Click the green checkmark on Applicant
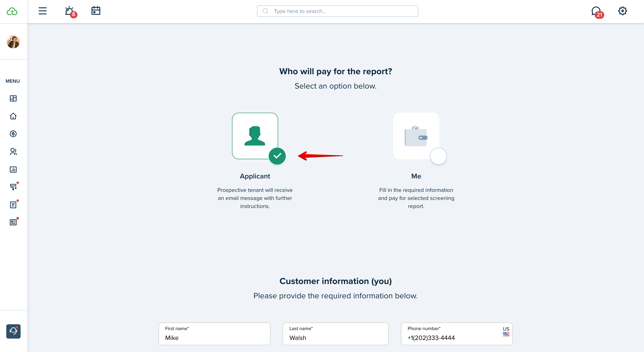644x352 pixels. [277, 156]
